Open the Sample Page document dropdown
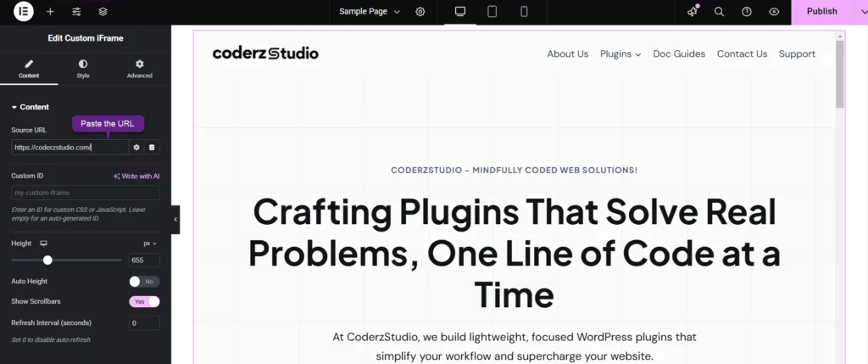 coord(370,12)
